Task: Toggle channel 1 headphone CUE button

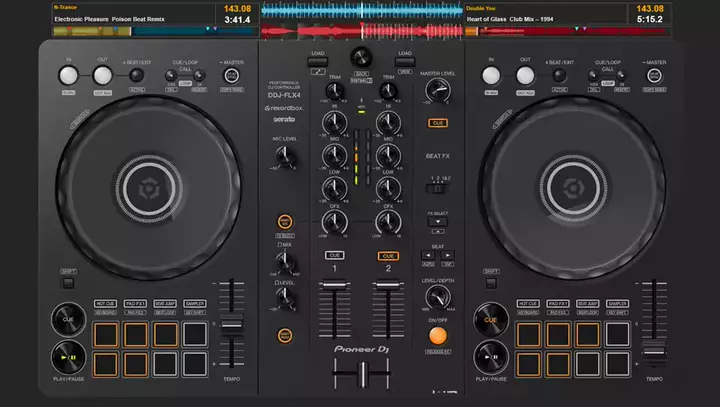Action: [x=335, y=255]
